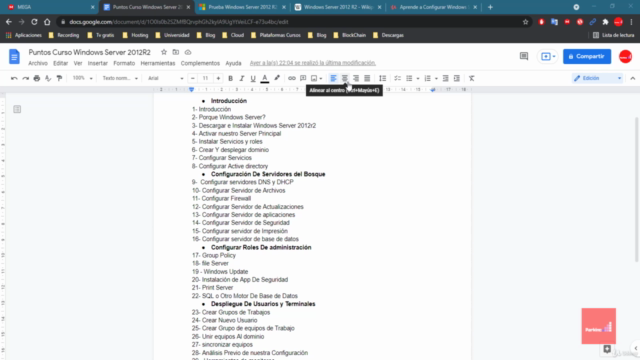Image resolution: width=640 pixels, height=360 pixels.
Task: Align text to the right
Action: pos(356,78)
